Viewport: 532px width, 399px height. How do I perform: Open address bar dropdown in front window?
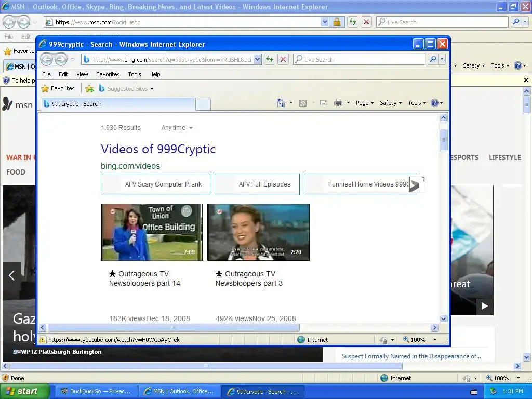pyautogui.click(x=257, y=59)
